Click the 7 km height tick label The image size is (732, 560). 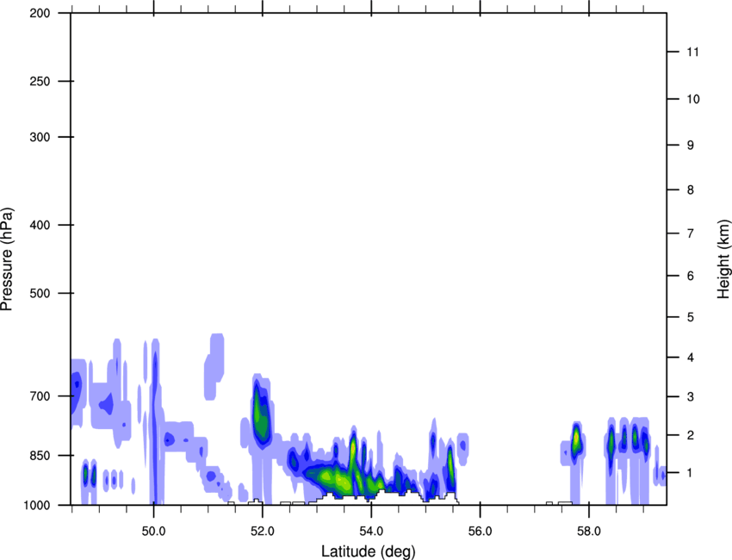tap(691, 233)
